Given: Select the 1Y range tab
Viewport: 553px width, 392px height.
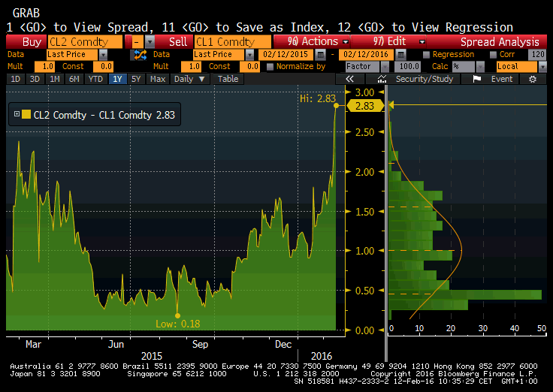Looking at the screenshot, I should tap(117, 79).
